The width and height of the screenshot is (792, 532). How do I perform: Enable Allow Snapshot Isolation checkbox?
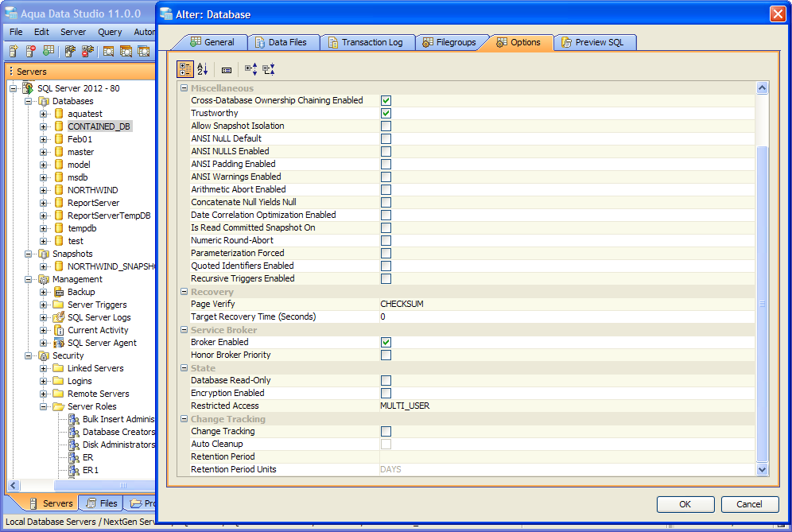click(x=386, y=126)
